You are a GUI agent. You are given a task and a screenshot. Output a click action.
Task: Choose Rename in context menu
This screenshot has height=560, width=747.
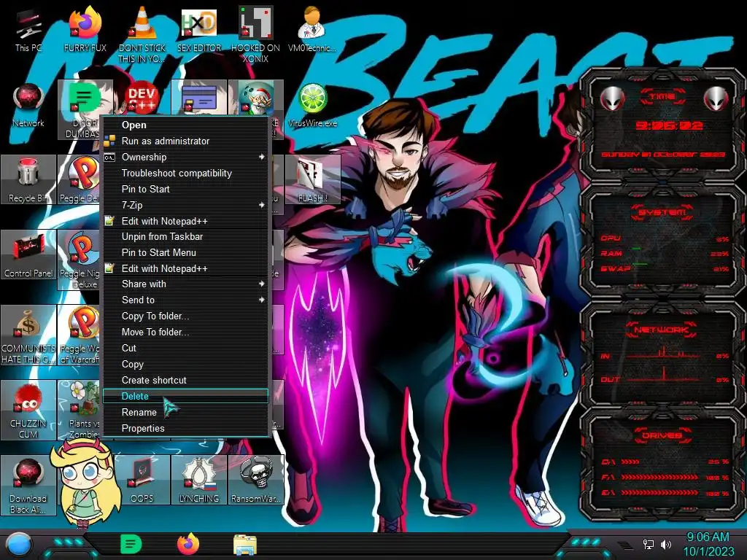click(x=186, y=413)
